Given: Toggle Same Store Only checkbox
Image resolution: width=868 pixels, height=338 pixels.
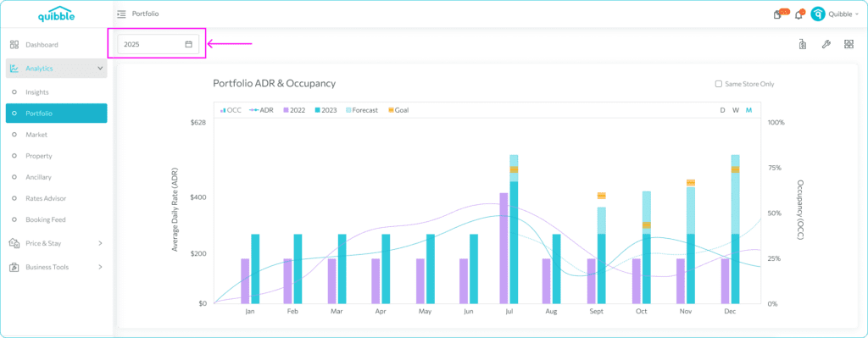Looking at the screenshot, I should [719, 84].
